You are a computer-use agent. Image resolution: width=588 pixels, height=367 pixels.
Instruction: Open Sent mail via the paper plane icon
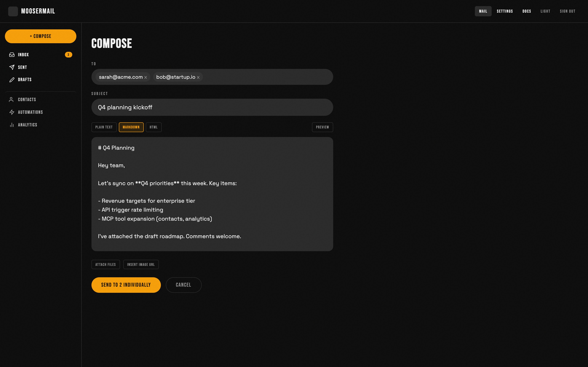12,67
